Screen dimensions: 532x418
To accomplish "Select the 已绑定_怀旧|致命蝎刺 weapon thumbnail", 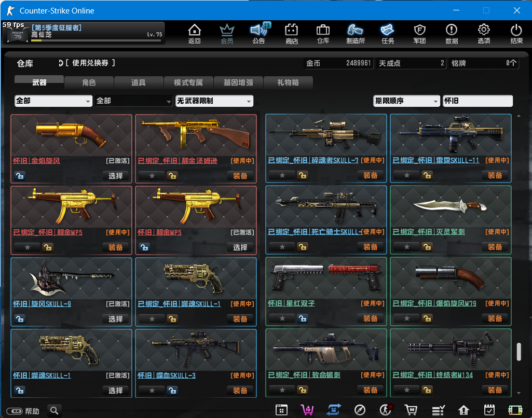I will click(x=326, y=349).
